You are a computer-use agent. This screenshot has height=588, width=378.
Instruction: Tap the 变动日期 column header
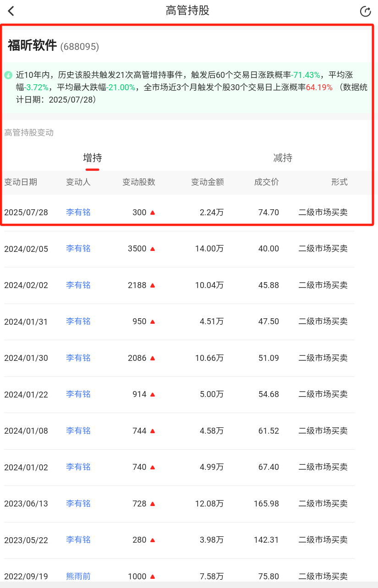(x=21, y=182)
